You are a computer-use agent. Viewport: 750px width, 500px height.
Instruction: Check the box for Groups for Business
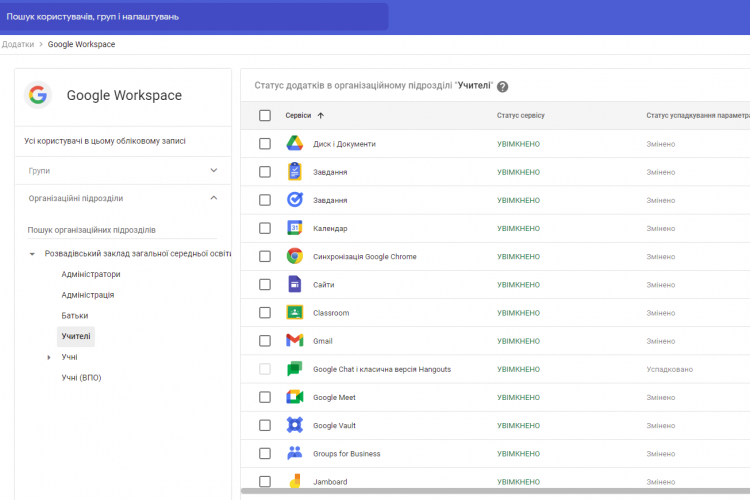(265, 454)
